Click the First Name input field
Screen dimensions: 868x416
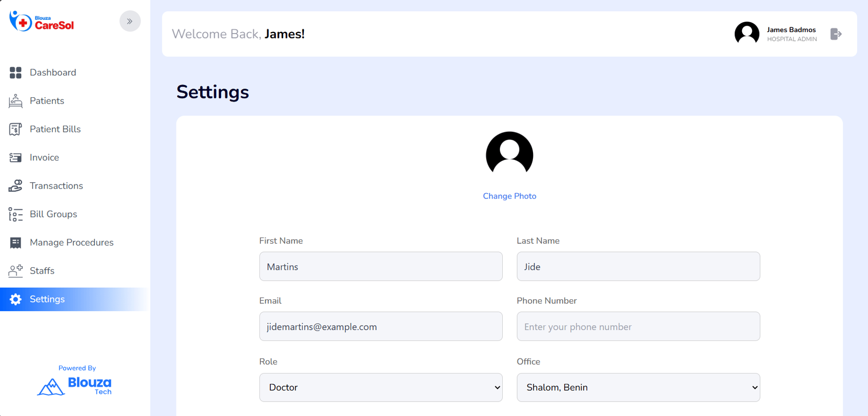pyautogui.click(x=381, y=267)
